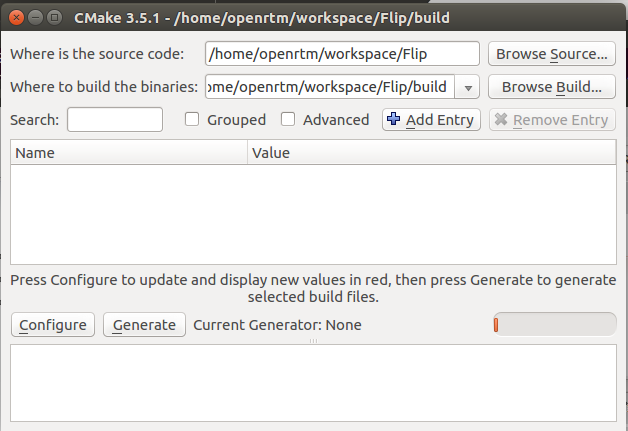Viewport: 628px width, 431px height.
Task: Click the blue plus Add Entry icon
Action: pyautogui.click(x=393, y=119)
